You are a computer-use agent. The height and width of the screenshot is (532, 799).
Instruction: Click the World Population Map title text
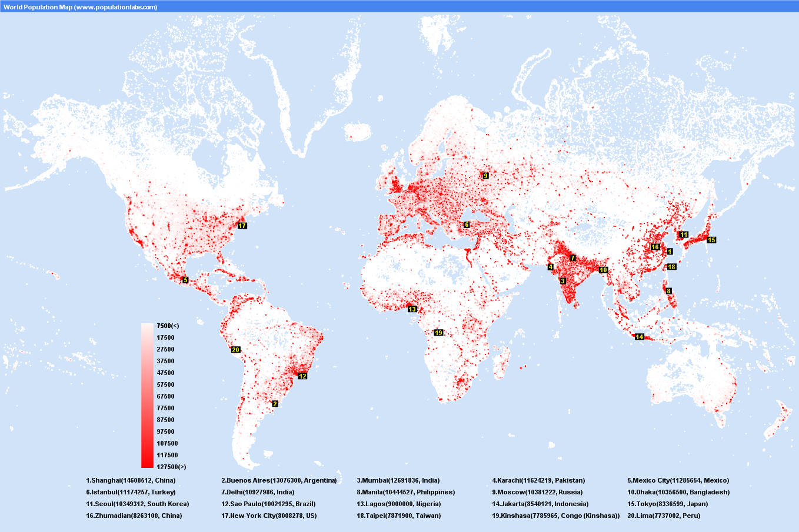[81, 7]
